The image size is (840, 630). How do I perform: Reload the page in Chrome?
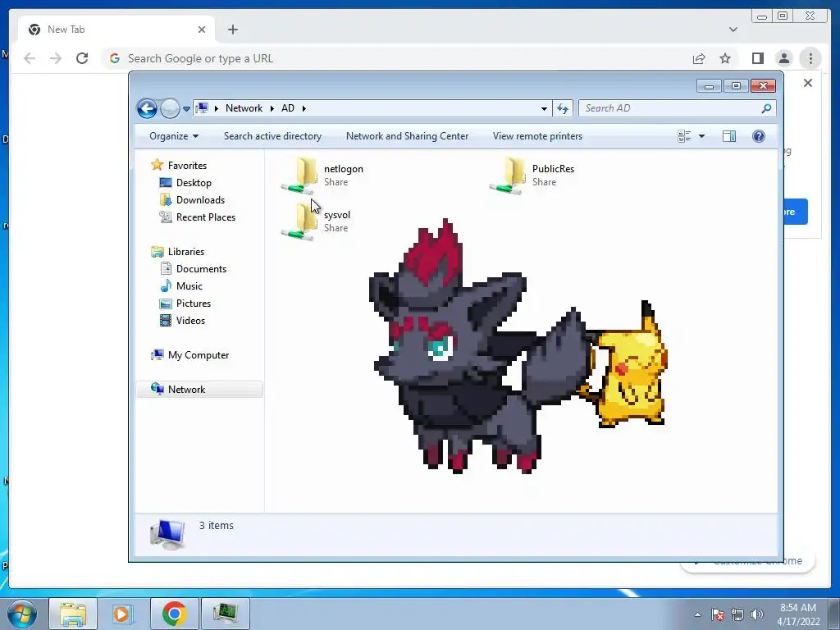[x=82, y=58]
